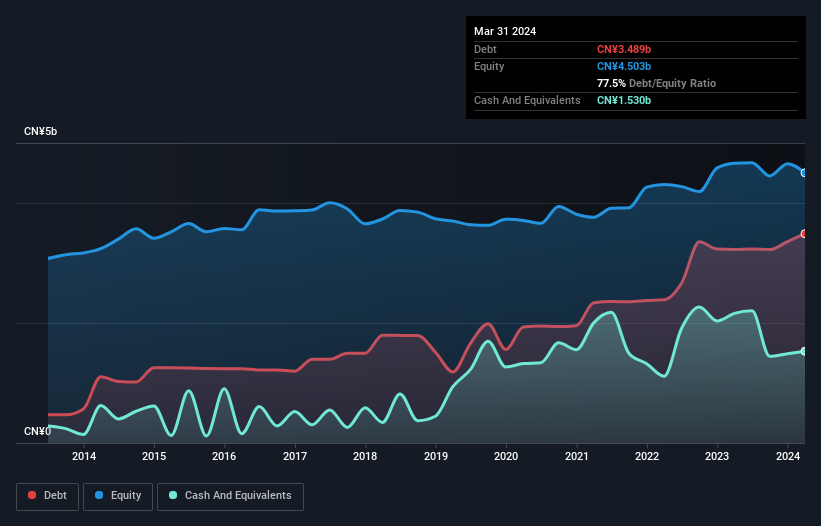Select the 2019 x-axis label
The image size is (821, 526).
[436, 456]
